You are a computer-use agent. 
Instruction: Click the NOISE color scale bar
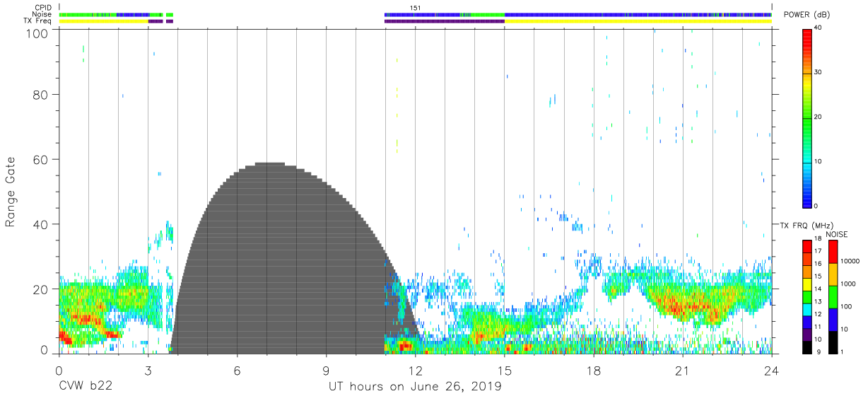point(833,297)
